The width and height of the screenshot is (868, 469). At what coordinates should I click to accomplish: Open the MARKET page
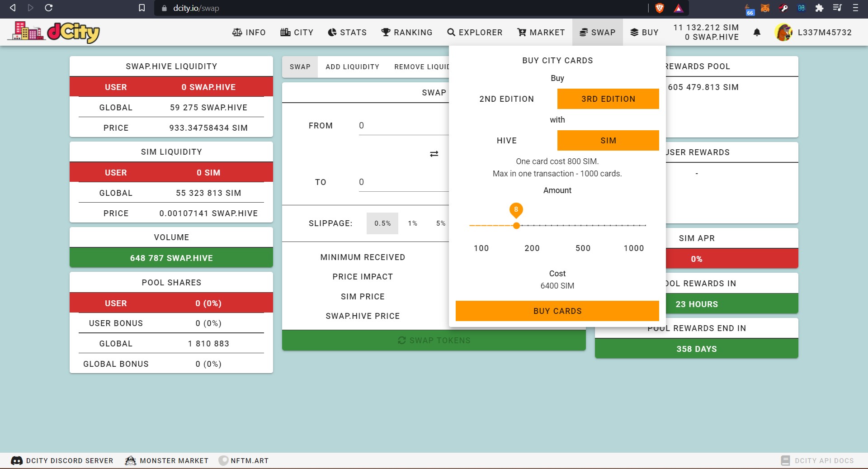click(541, 32)
